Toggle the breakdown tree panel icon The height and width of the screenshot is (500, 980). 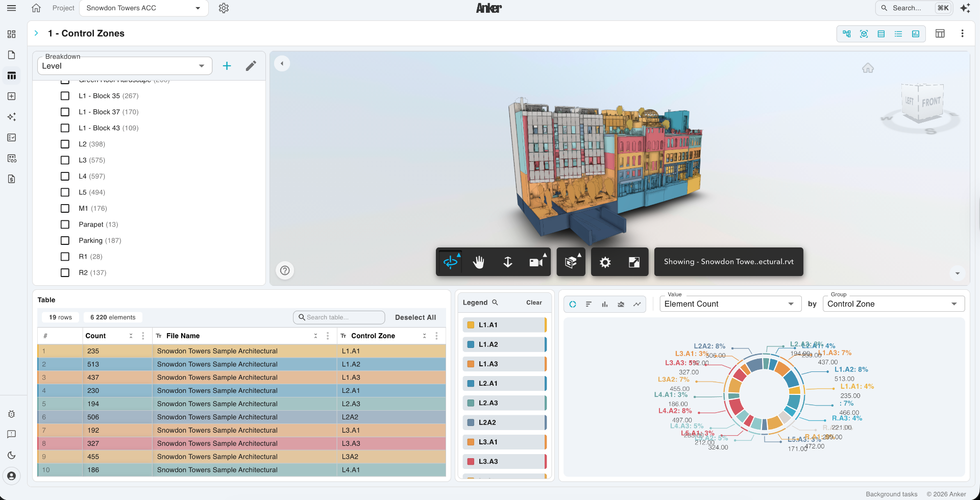pyautogui.click(x=847, y=34)
